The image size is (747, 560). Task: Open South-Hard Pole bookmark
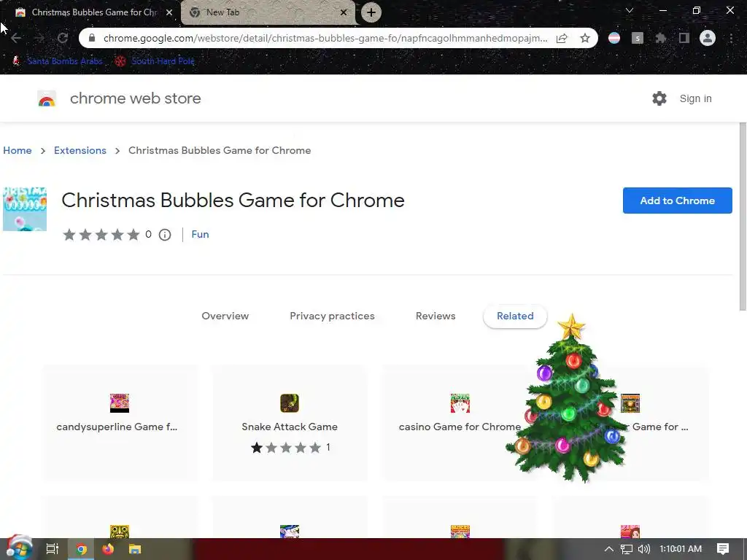(155, 61)
